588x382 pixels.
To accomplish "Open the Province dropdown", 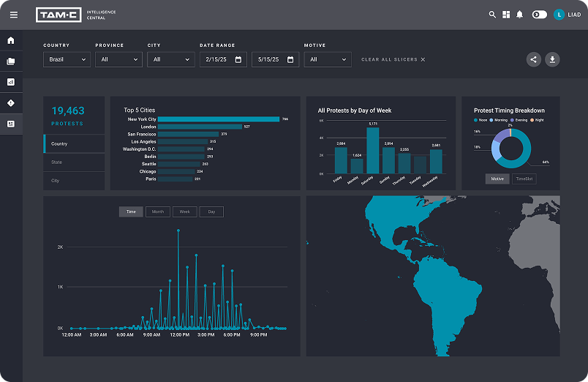I will coord(118,59).
